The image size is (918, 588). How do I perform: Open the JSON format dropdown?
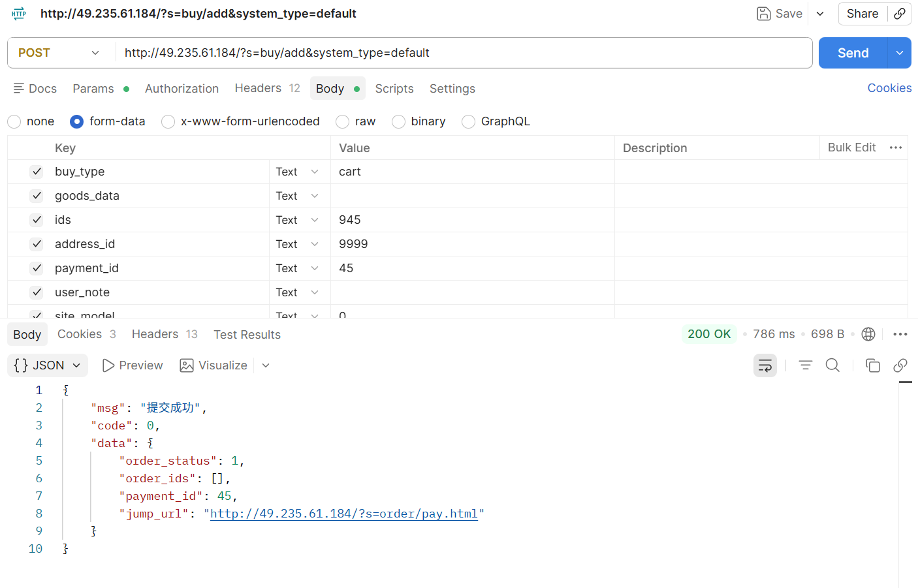click(x=48, y=365)
